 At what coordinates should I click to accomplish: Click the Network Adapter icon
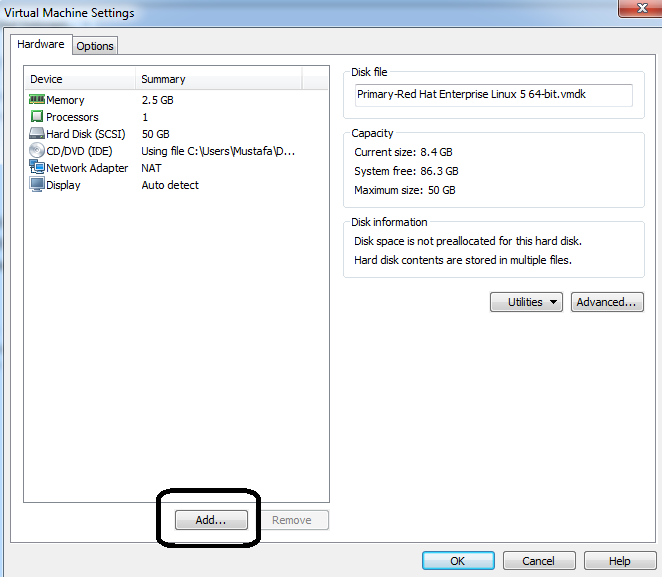[x=37, y=168]
